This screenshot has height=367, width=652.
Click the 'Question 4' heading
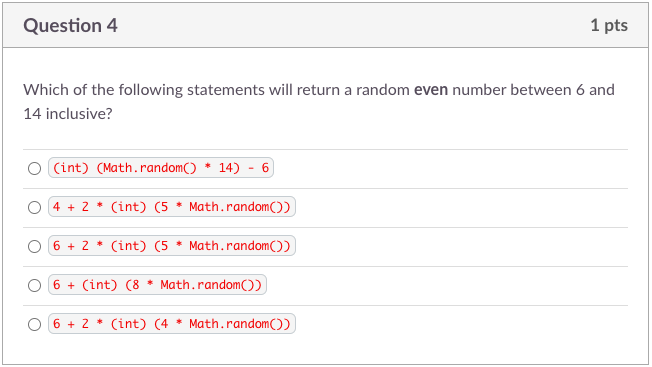(x=70, y=26)
